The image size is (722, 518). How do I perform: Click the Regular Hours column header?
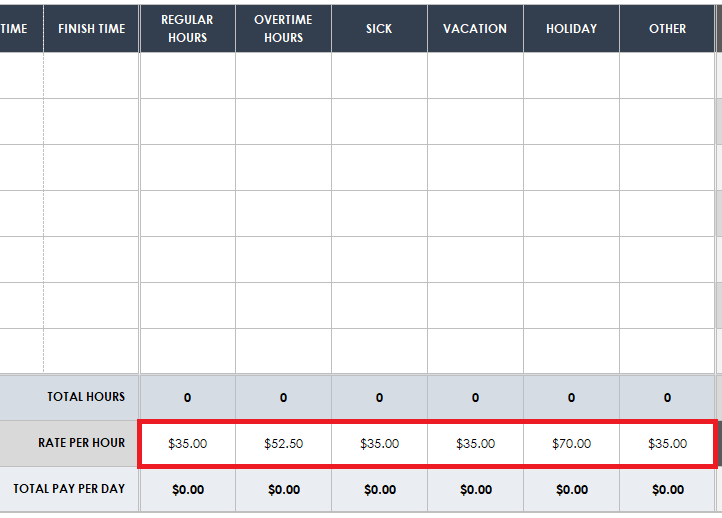pos(187,29)
